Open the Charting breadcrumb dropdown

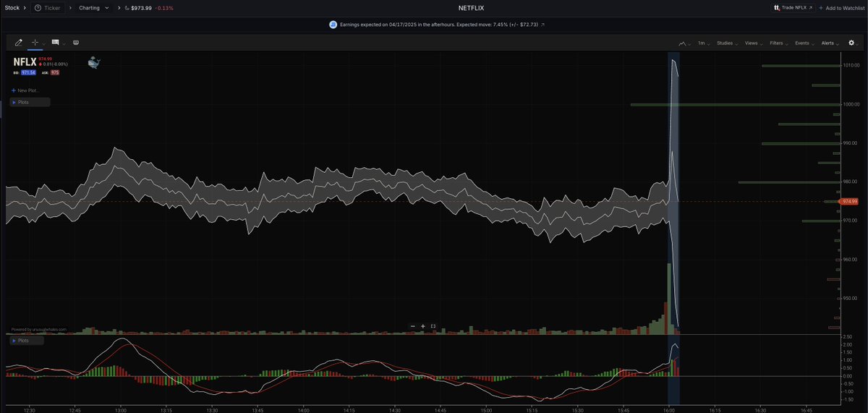point(94,7)
